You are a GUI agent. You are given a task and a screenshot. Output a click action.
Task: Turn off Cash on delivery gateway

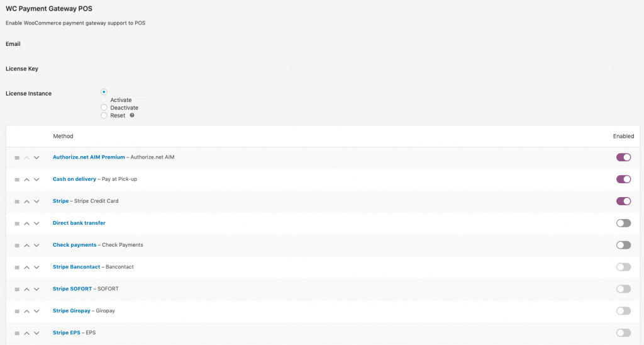point(623,179)
